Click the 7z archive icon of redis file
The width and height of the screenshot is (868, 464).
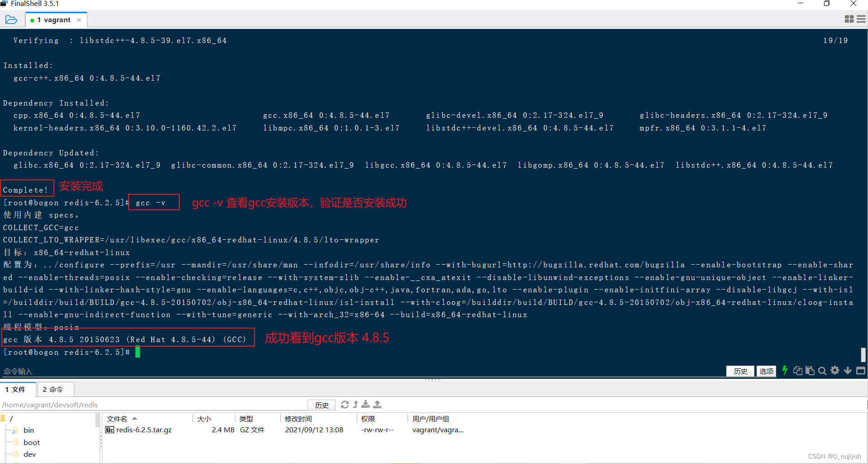pos(110,430)
